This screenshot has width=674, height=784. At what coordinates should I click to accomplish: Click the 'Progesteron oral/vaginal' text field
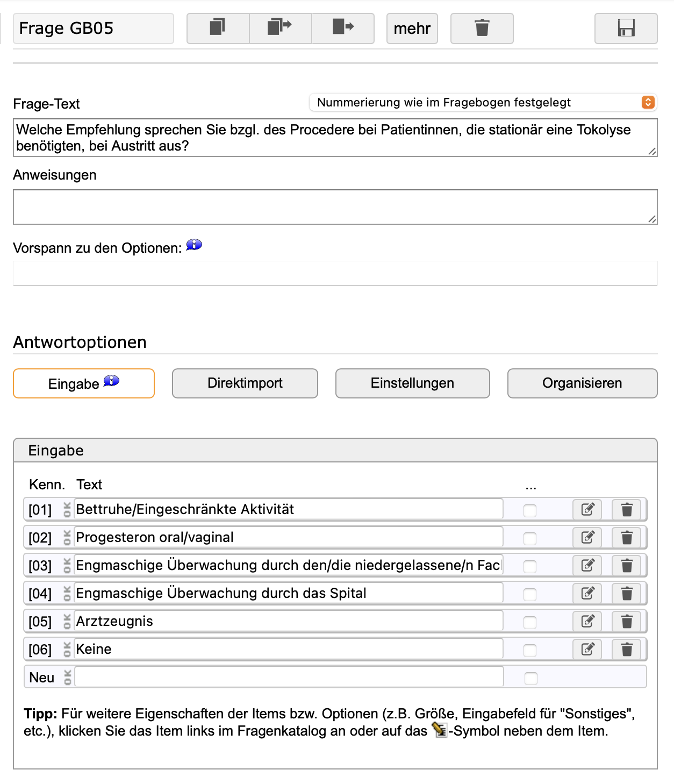289,537
